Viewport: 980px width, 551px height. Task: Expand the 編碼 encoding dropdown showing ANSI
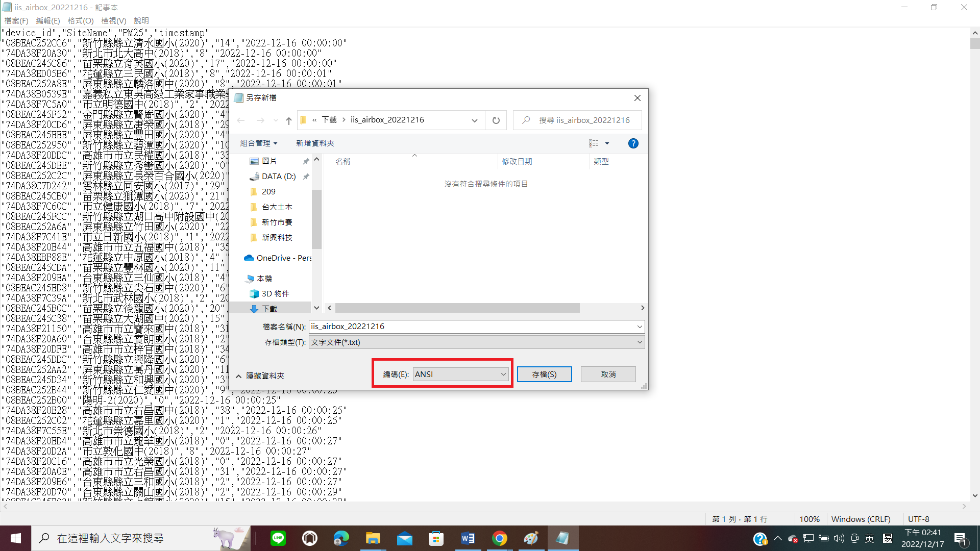tap(460, 374)
